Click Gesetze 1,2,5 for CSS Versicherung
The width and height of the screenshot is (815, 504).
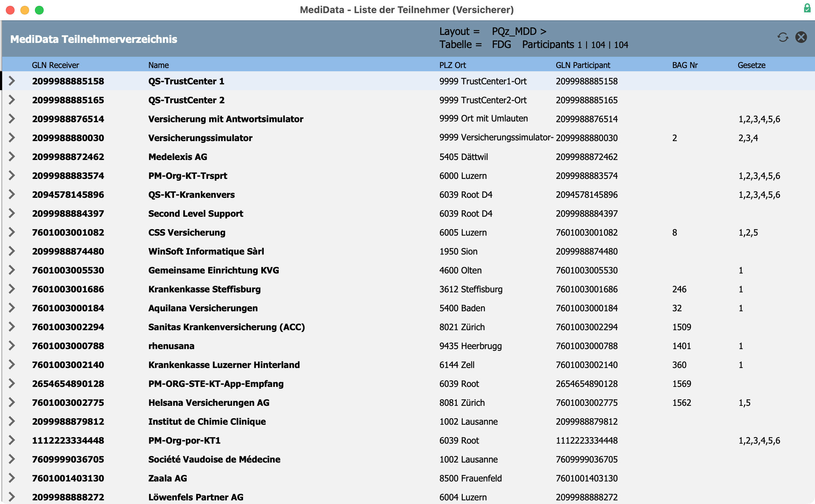[x=748, y=232]
